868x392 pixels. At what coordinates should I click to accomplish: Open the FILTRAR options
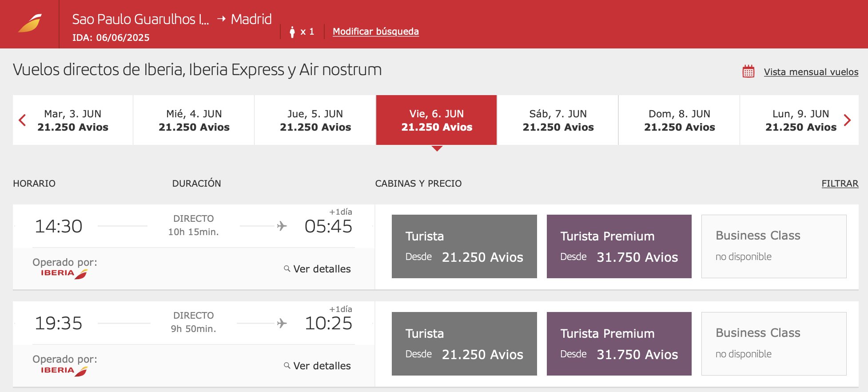[840, 184]
